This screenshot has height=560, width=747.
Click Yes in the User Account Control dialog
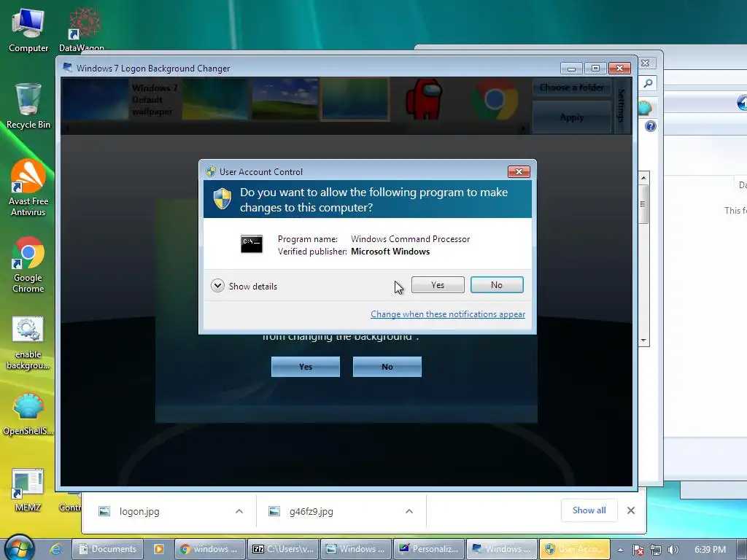coord(438,285)
